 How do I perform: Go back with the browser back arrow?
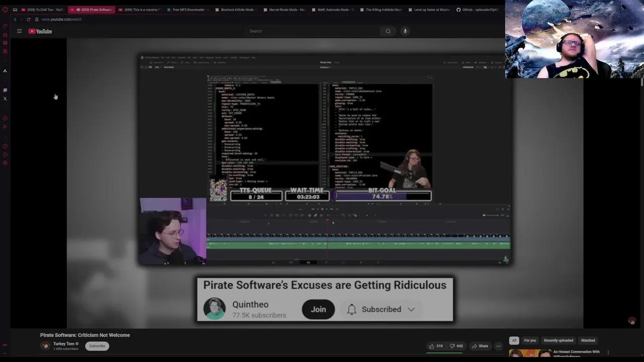pos(15,19)
